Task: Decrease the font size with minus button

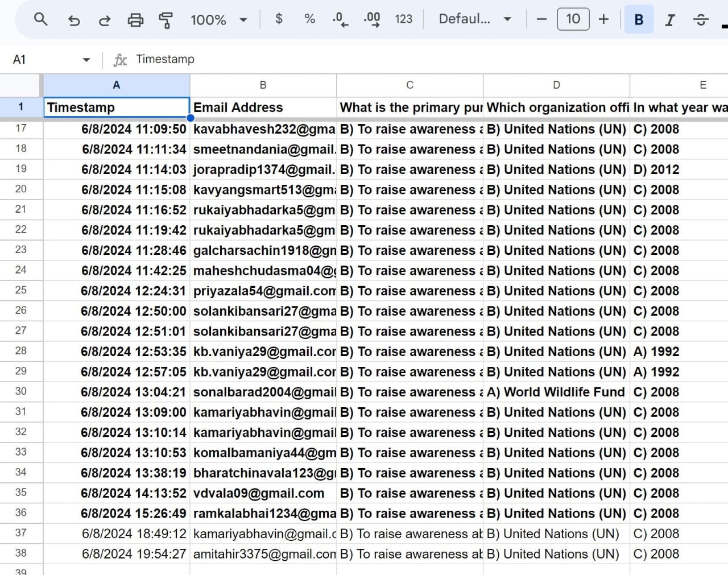Action: pos(541,19)
